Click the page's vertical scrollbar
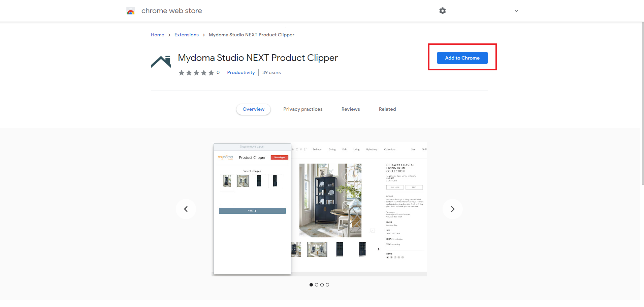644x307 pixels. tap(643, 103)
